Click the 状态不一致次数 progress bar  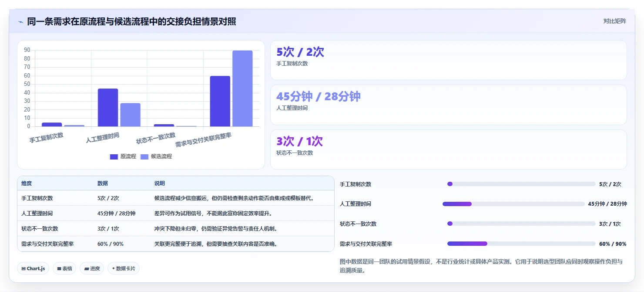click(521, 224)
